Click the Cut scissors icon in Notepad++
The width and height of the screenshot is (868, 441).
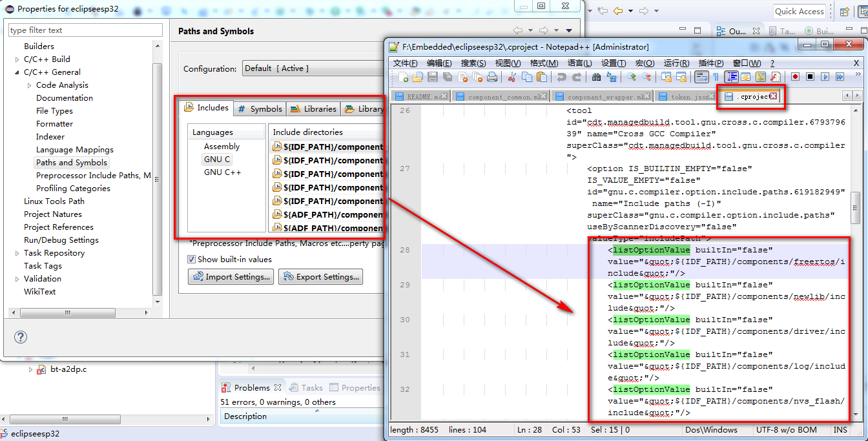coord(512,77)
